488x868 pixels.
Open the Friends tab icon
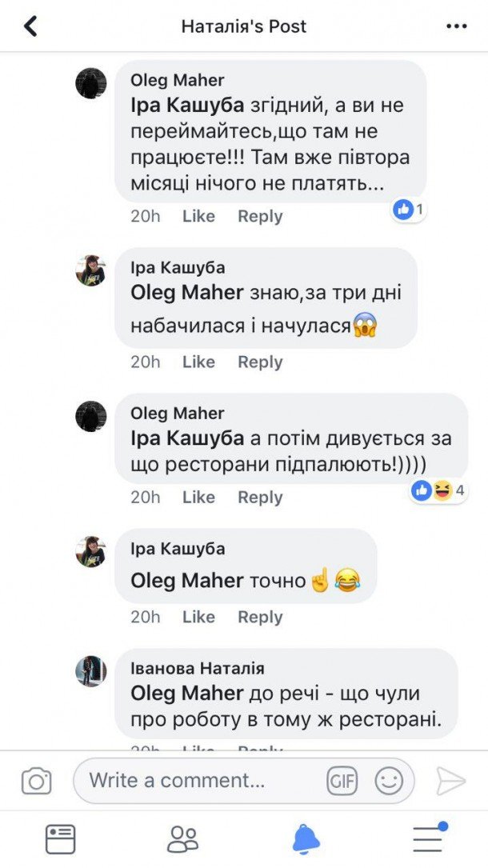tap(182, 838)
